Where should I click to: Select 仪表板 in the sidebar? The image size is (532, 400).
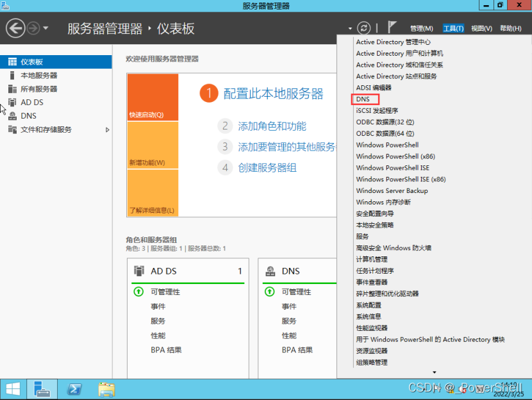(x=56, y=62)
